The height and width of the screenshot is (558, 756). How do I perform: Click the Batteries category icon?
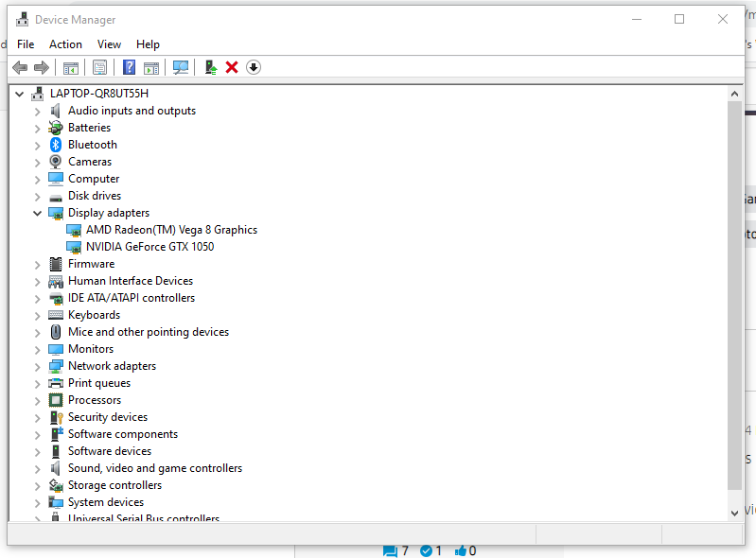coord(56,128)
